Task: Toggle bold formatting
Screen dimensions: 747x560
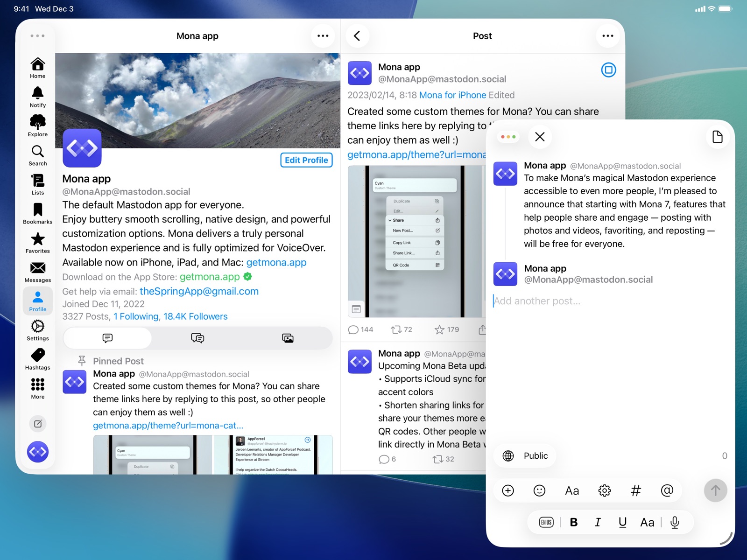Action: click(x=574, y=522)
